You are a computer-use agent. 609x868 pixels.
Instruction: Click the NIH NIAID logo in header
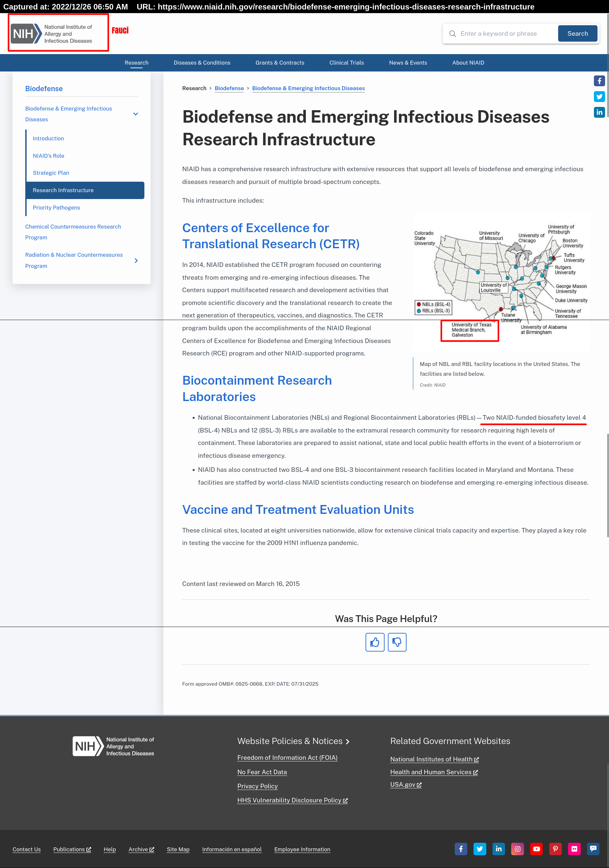pyautogui.click(x=52, y=34)
